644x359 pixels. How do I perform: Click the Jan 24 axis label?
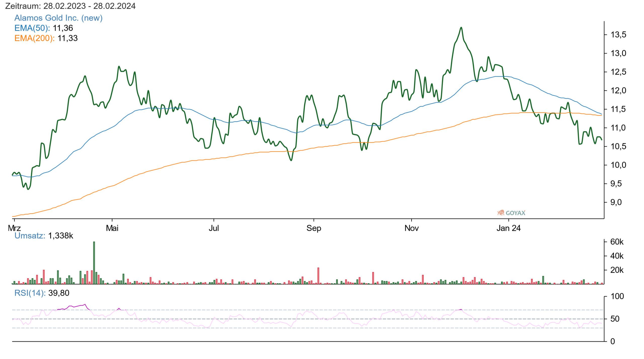point(508,228)
